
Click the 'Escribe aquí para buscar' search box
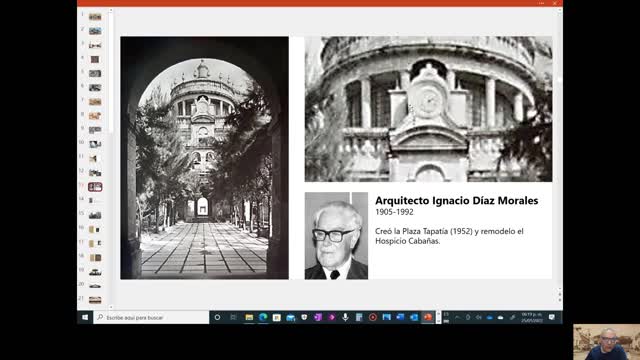tap(151, 317)
